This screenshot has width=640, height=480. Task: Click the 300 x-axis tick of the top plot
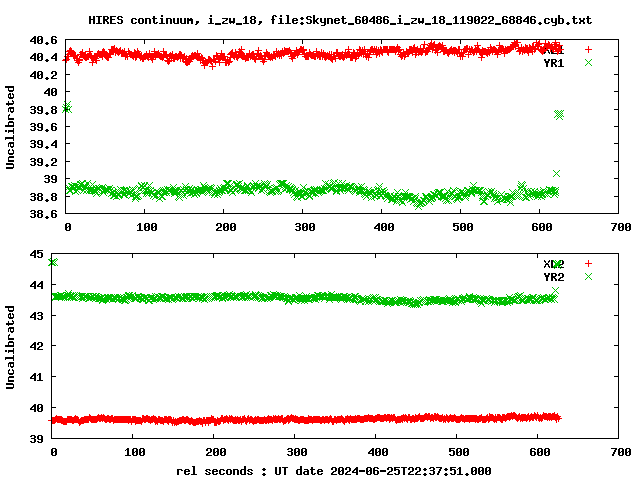pos(304,227)
